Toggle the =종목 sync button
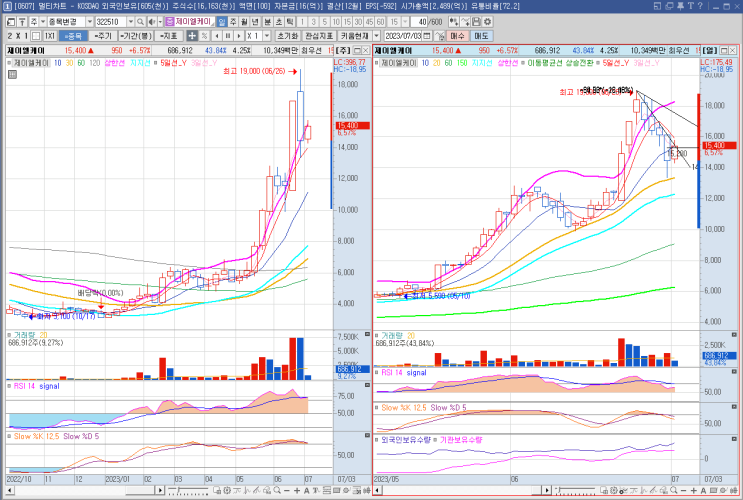This screenshot has height=500, width=743. tap(75, 35)
